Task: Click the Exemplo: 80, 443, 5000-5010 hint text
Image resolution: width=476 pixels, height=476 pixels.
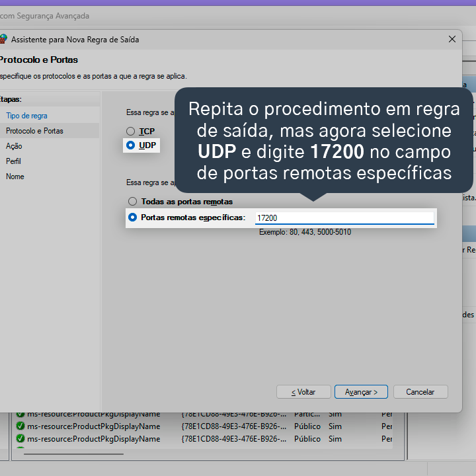Action: point(305,232)
